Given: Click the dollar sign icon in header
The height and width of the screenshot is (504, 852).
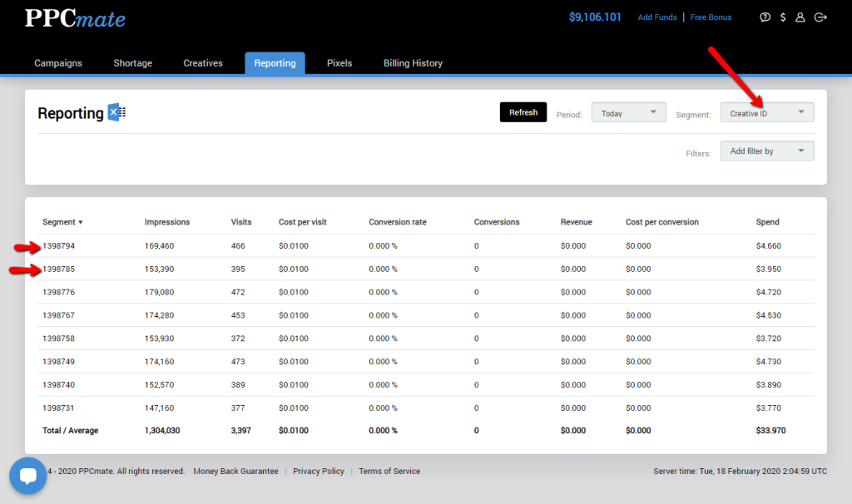Looking at the screenshot, I should coord(783,17).
